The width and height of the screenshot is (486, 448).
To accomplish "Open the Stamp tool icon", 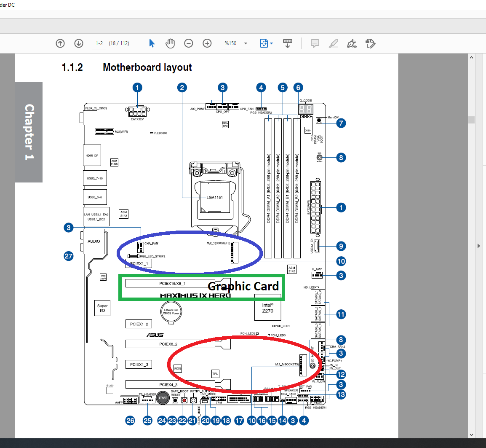I will coord(370,43).
